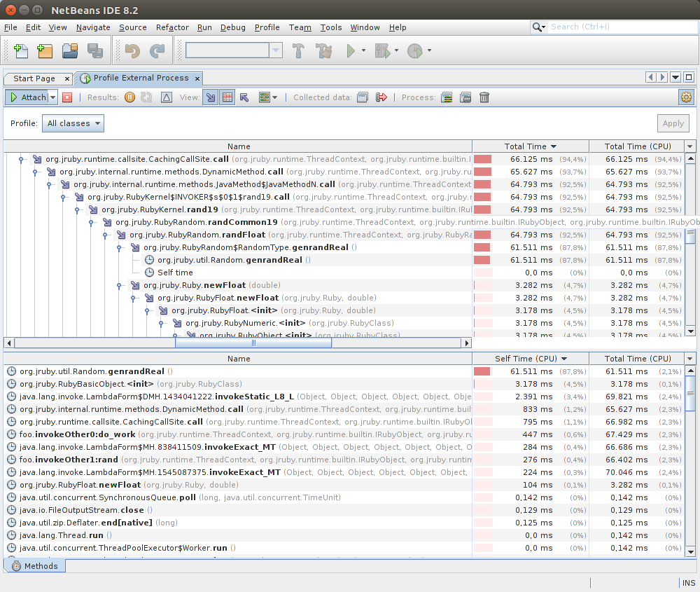The width and height of the screenshot is (700, 592).
Task: Click the Save All toolbar icon
Action: (94, 51)
